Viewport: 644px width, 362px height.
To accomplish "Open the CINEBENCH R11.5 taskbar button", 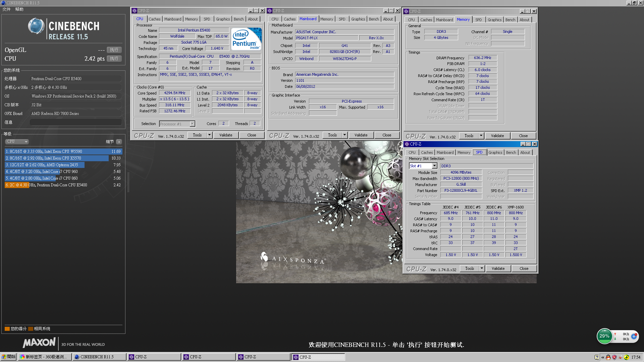I will pos(100,357).
